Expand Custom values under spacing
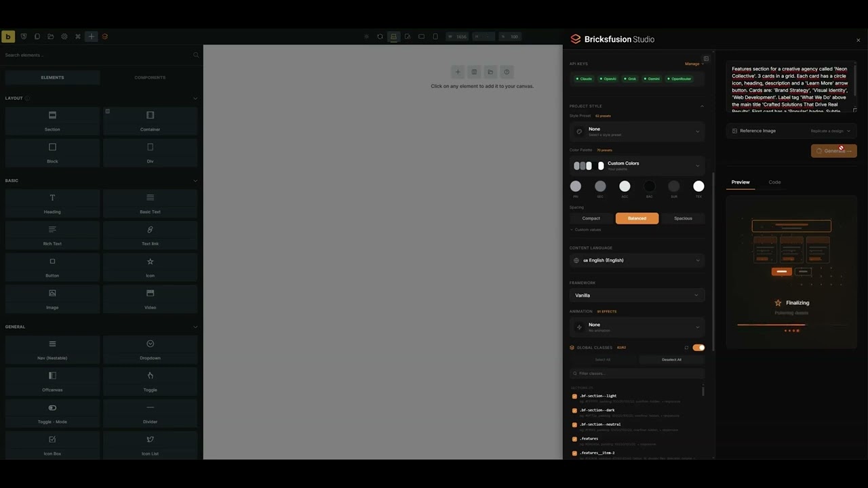The height and width of the screenshot is (488, 868). 585,230
